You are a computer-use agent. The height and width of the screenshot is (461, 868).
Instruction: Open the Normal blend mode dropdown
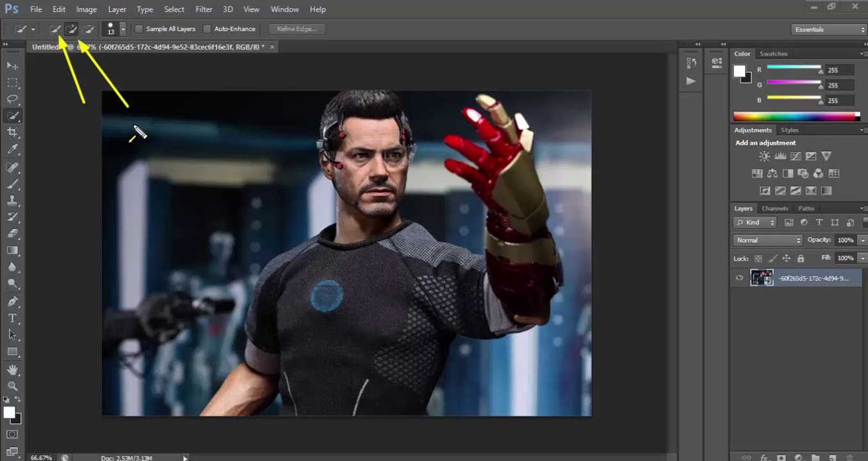click(x=767, y=240)
